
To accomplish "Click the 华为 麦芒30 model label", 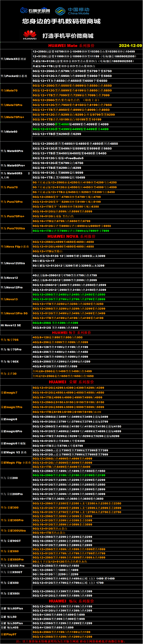I will click(x=9, y=374).
